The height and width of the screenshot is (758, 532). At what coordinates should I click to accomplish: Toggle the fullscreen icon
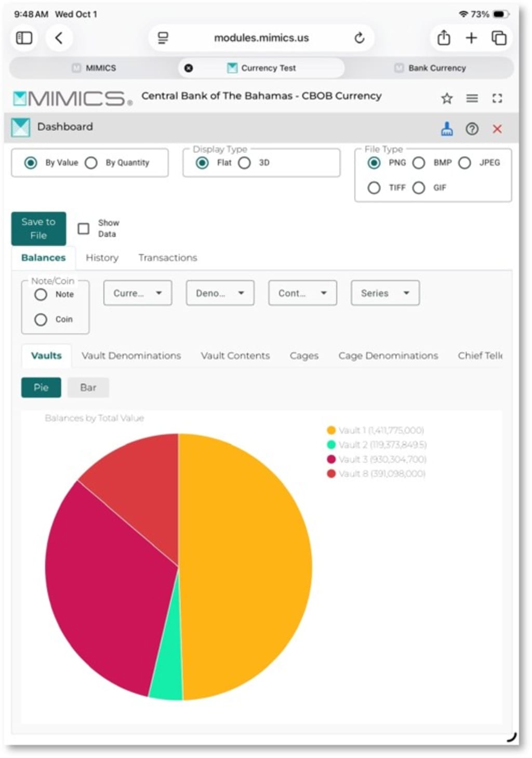[x=497, y=98]
